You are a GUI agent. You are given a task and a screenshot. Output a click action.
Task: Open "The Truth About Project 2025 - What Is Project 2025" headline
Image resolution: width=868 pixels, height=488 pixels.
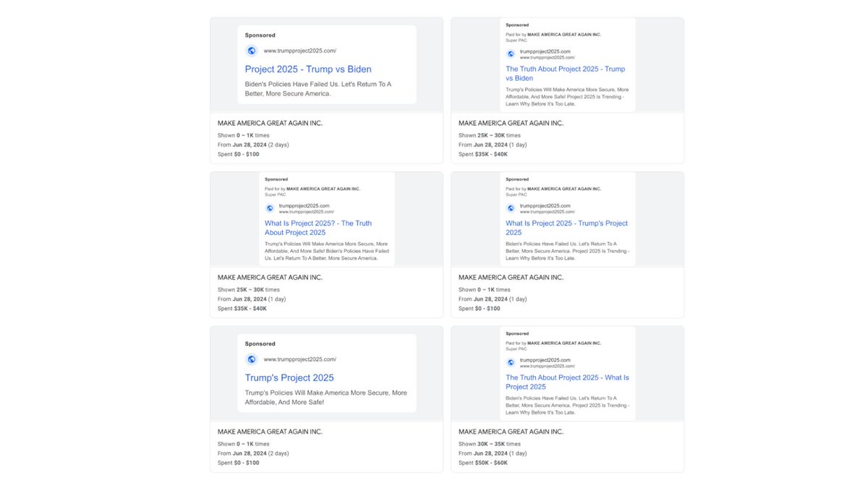coord(568,382)
